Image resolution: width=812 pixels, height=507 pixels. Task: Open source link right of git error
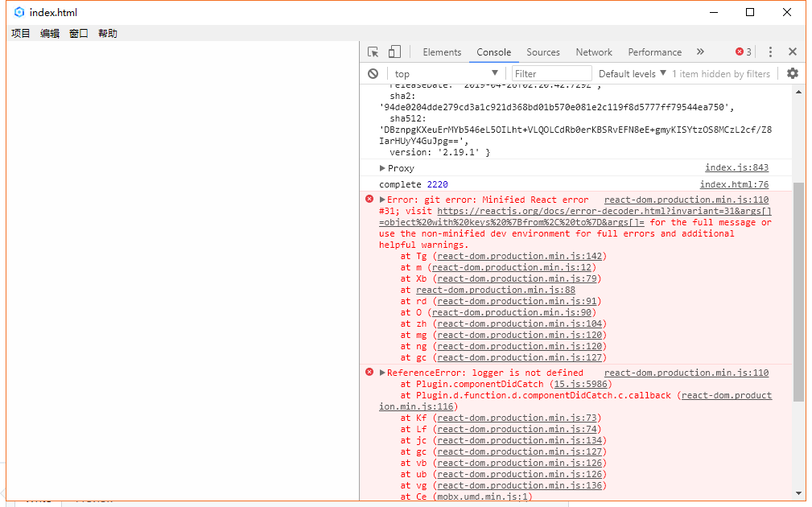tap(686, 200)
